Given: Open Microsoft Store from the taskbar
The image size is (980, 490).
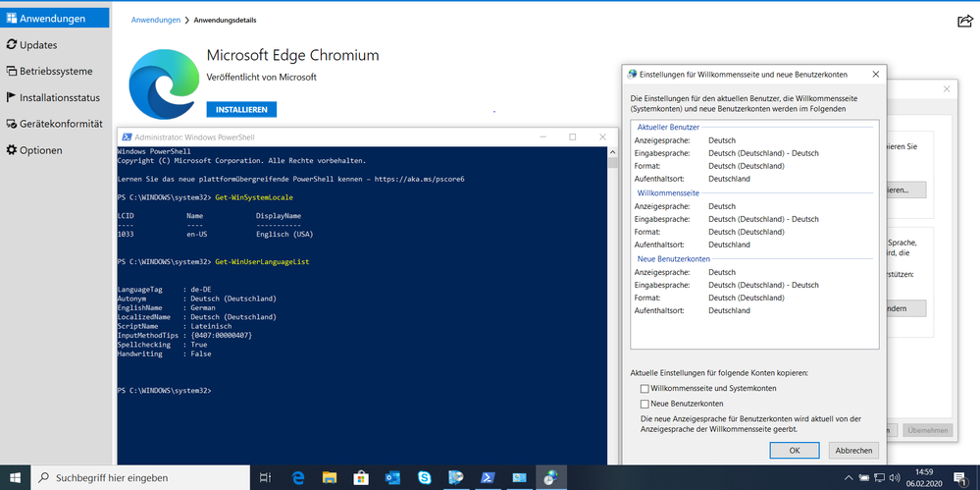Looking at the screenshot, I should 361,477.
